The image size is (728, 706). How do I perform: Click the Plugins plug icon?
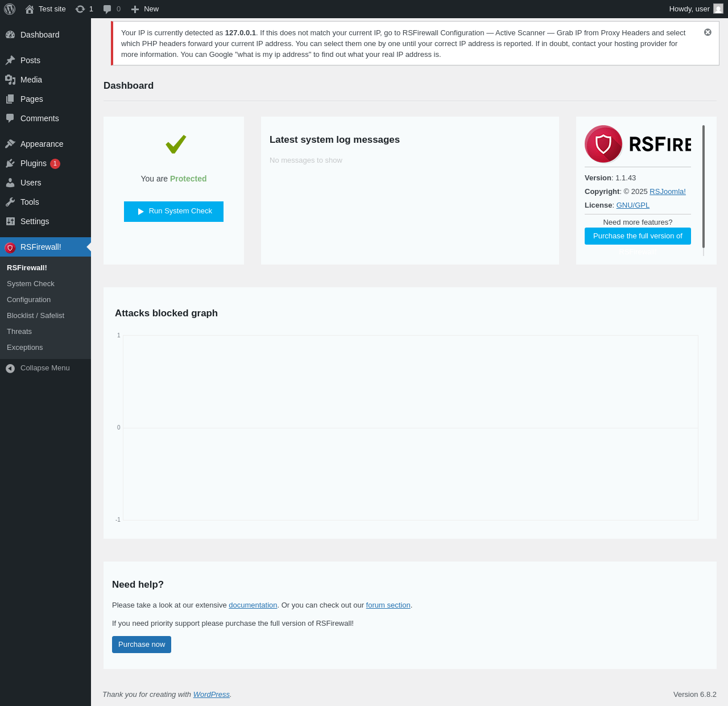pyautogui.click(x=10, y=163)
